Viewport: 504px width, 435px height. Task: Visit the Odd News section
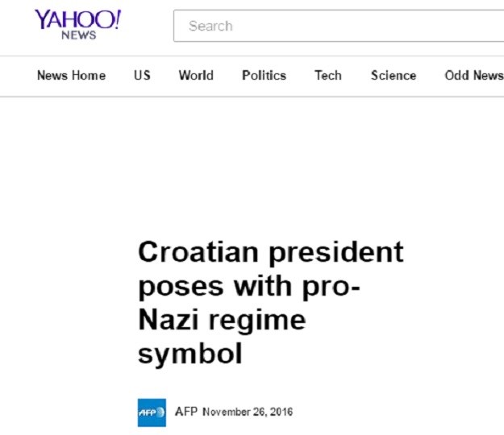click(x=474, y=76)
